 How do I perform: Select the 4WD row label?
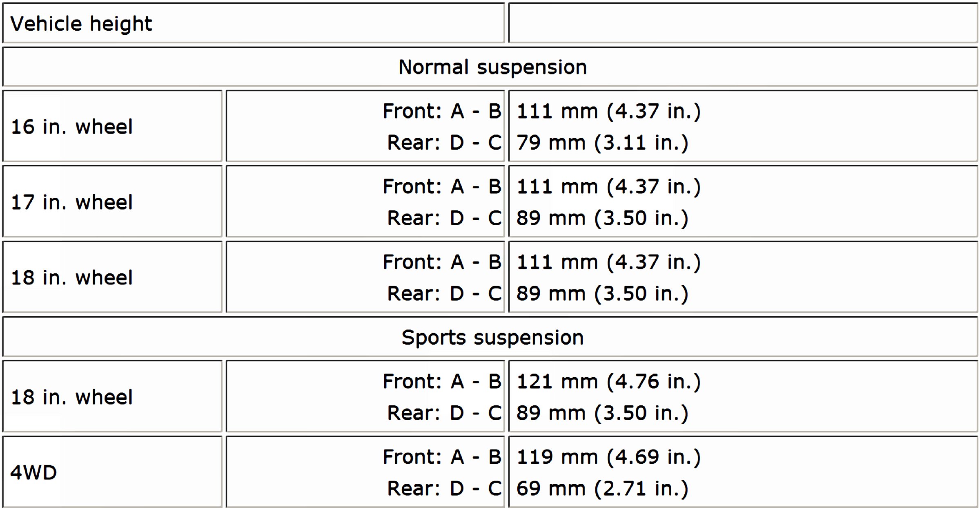pos(33,473)
